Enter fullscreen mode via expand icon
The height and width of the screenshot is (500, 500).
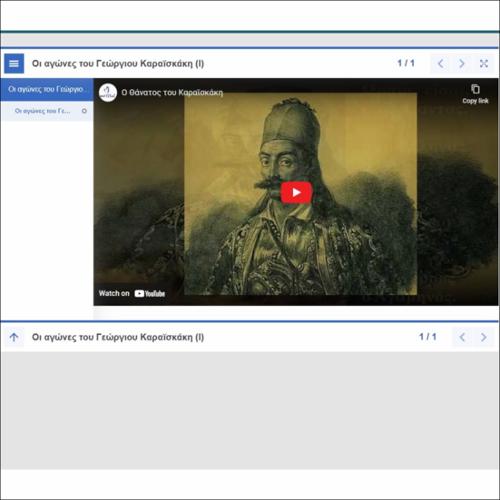pyautogui.click(x=484, y=63)
